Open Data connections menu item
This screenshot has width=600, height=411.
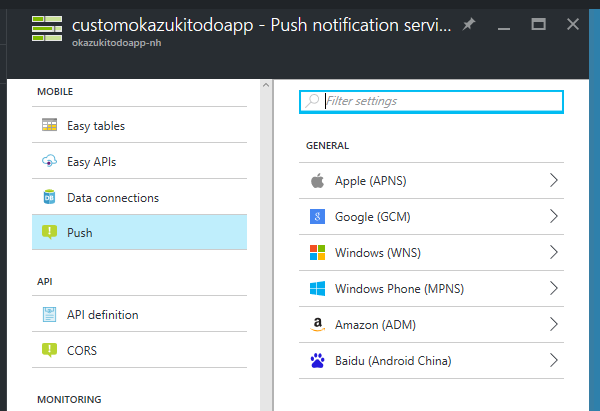tap(139, 197)
